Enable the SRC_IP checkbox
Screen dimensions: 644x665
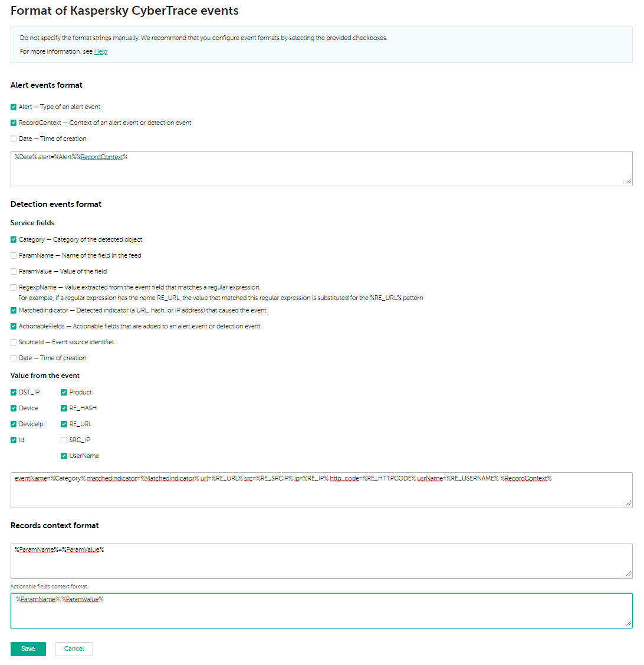[x=64, y=440]
